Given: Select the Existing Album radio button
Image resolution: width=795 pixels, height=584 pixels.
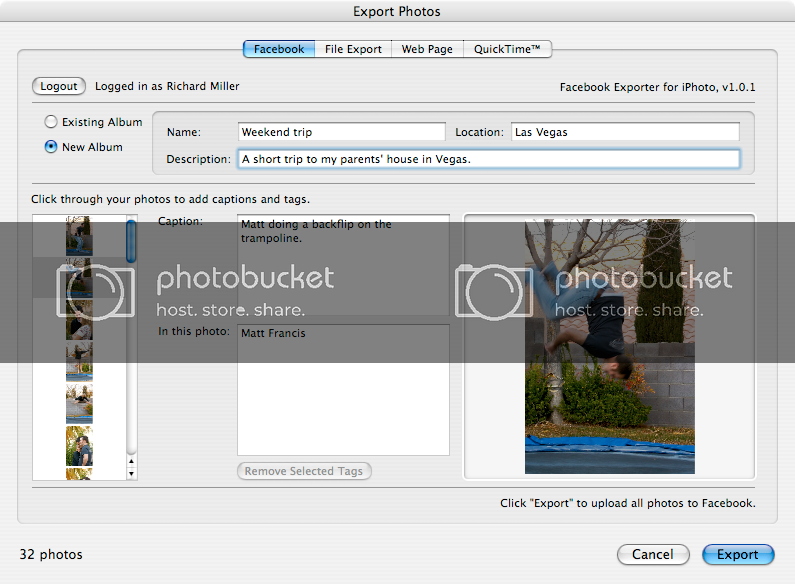Looking at the screenshot, I should click(x=51, y=122).
